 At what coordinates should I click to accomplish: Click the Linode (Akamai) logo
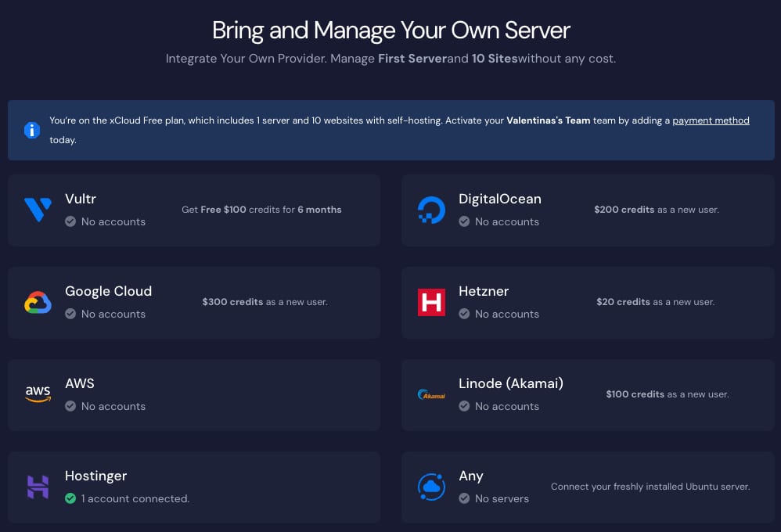pyautogui.click(x=431, y=394)
